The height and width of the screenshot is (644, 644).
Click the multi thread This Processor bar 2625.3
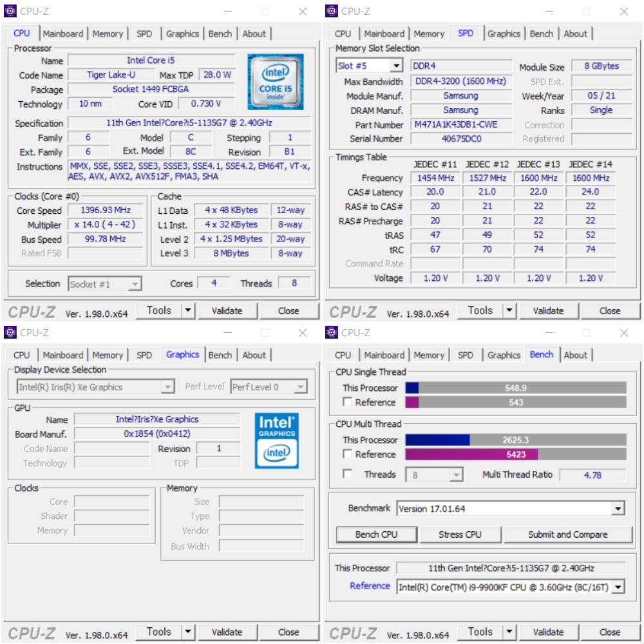516,440
